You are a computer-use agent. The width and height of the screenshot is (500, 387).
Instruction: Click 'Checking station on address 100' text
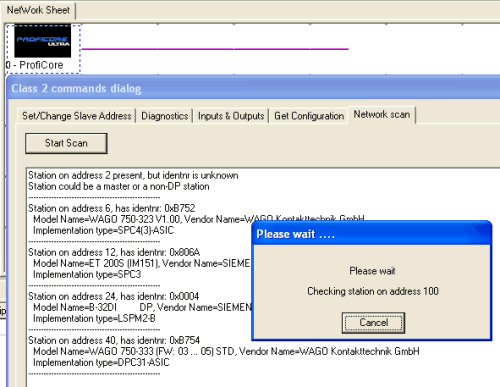(373, 291)
